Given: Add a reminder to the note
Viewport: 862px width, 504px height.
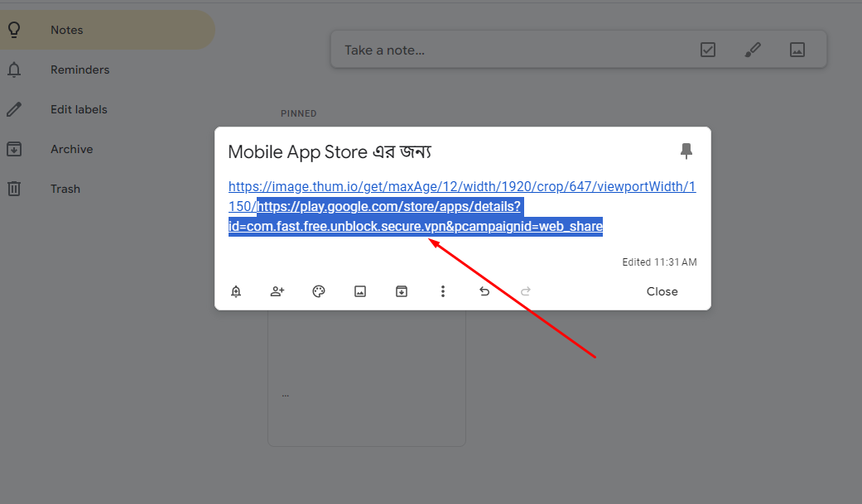Looking at the screenshot, I should pos(236,291).
